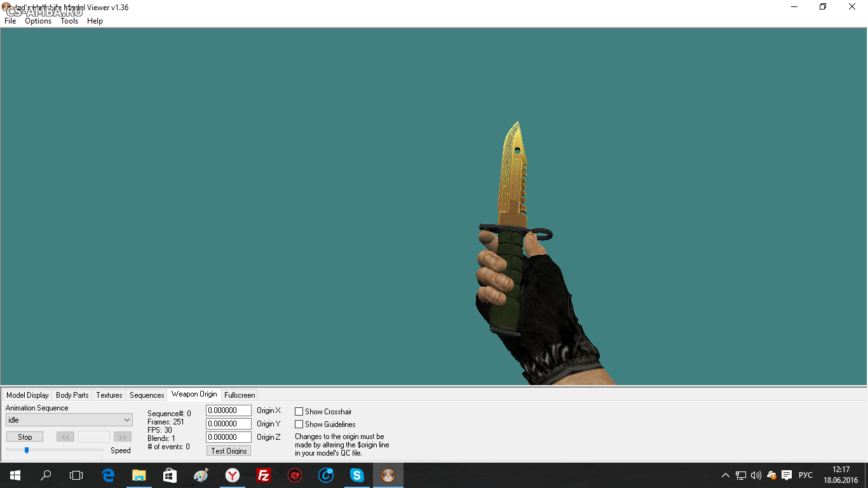Select the Weapon Origin tab
Screen dimensions: 868x488
pyautogui.click(x=194, y=394)
